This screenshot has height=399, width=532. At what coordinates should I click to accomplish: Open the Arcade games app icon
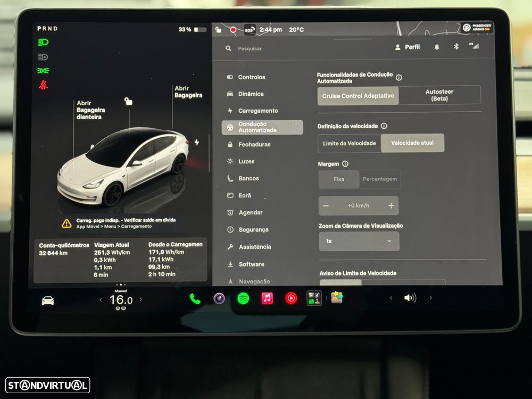point(314,298)
